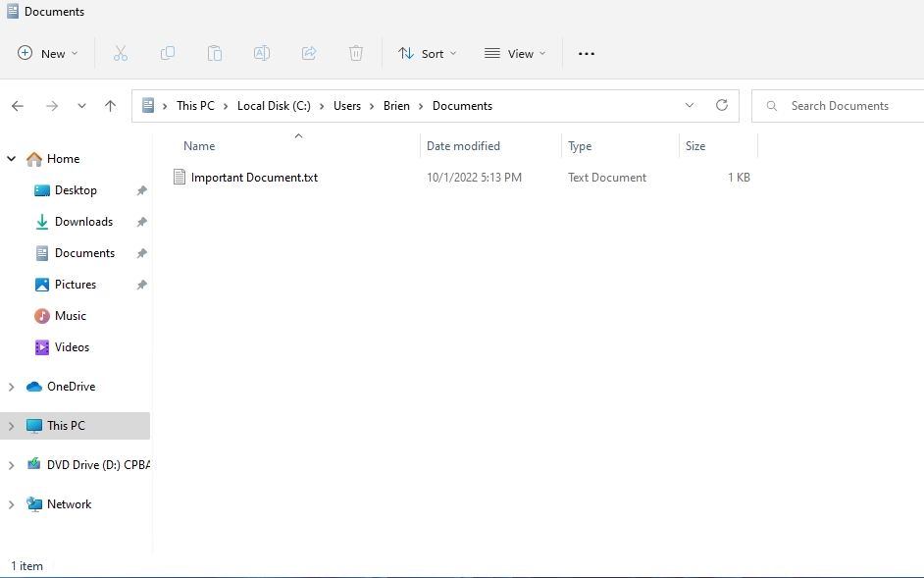The height and width of the screenshot is (578, 924).
Task: Open the New menu
Action: [47, 54]
